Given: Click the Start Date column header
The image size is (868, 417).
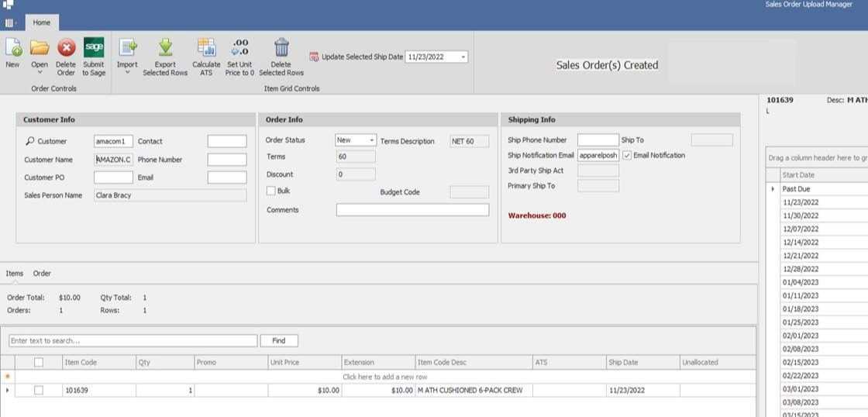Looking at the screenshot, I should click(x=824, y=175).
